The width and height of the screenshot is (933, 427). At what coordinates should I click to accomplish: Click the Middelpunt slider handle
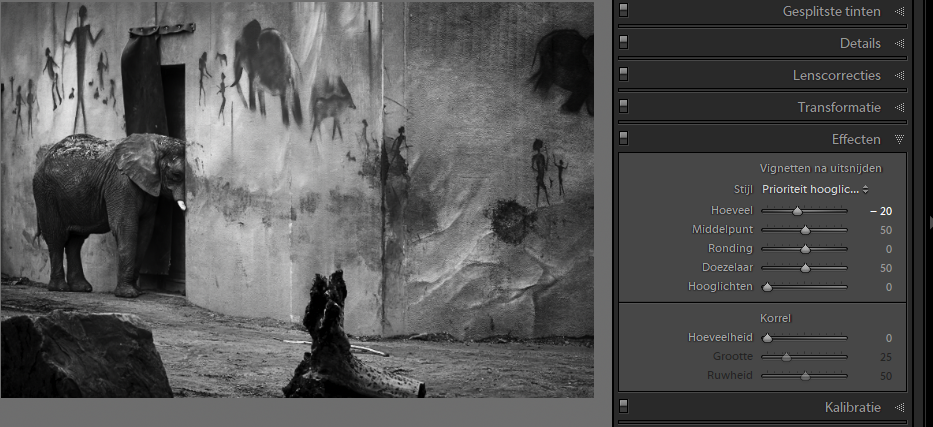(x=805, y=230)
